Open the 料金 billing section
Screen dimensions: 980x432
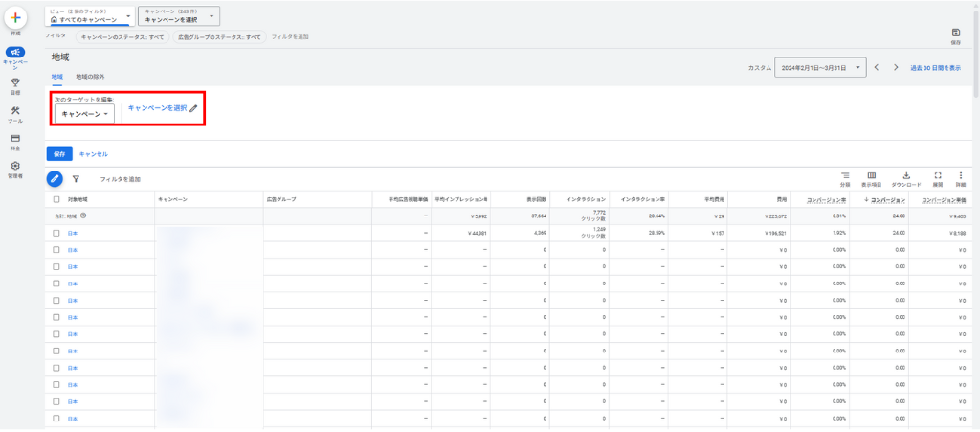15,143
